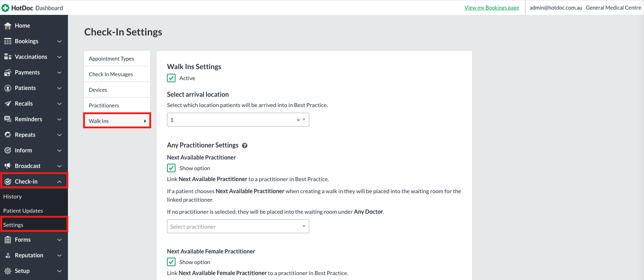
Task: Open the Select practitioner dropdown
Action: 238,226
